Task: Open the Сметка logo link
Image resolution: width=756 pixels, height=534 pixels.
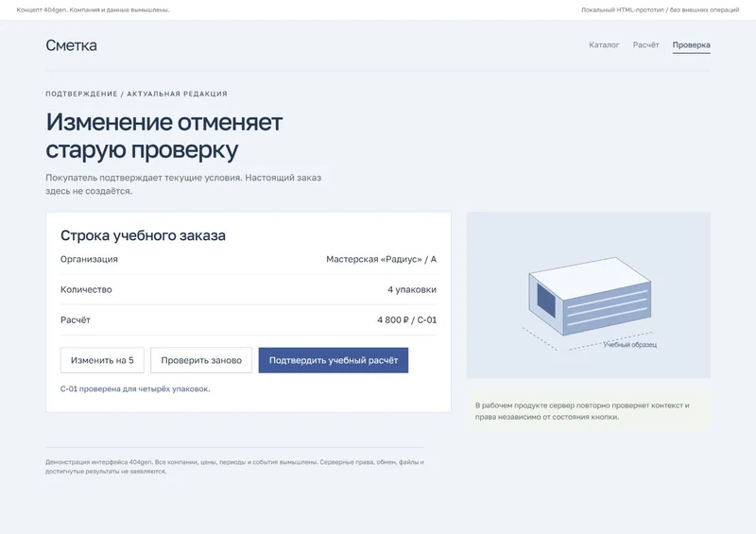Action: click(x=71, y=45)
